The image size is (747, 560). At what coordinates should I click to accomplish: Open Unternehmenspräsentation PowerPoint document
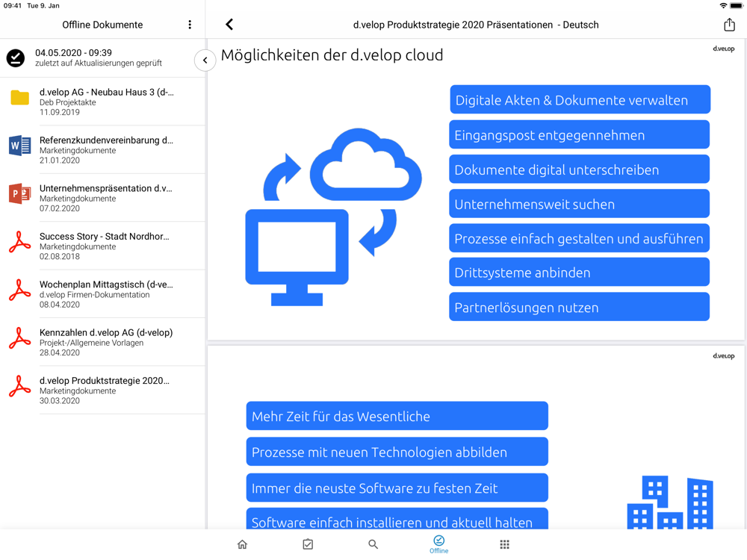point(102,198)
